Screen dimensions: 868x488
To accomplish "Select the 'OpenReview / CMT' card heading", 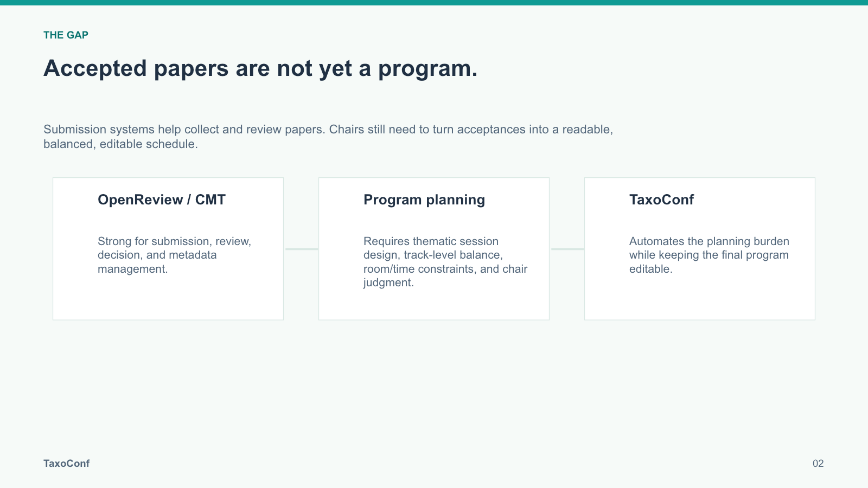I will [162, 200].
